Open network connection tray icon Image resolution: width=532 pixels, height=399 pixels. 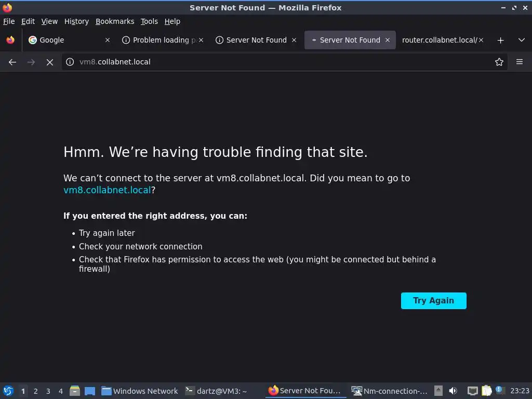[x=473, y=391]
